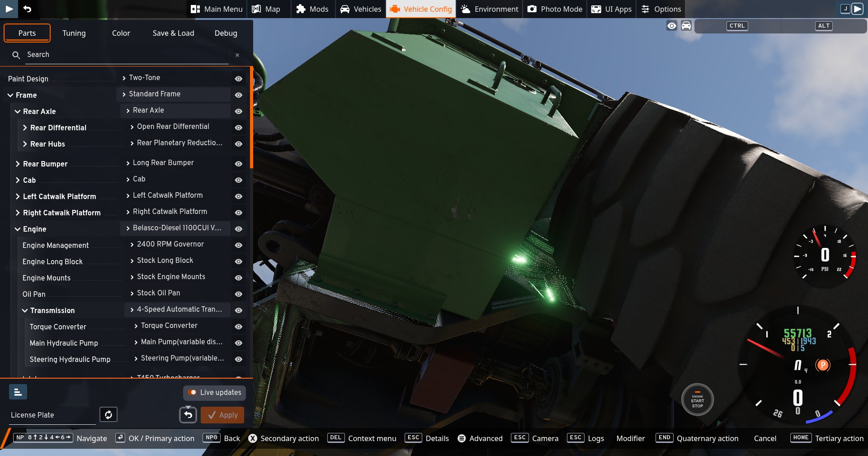Expand the Rear Bumper node

click(18, 164)
